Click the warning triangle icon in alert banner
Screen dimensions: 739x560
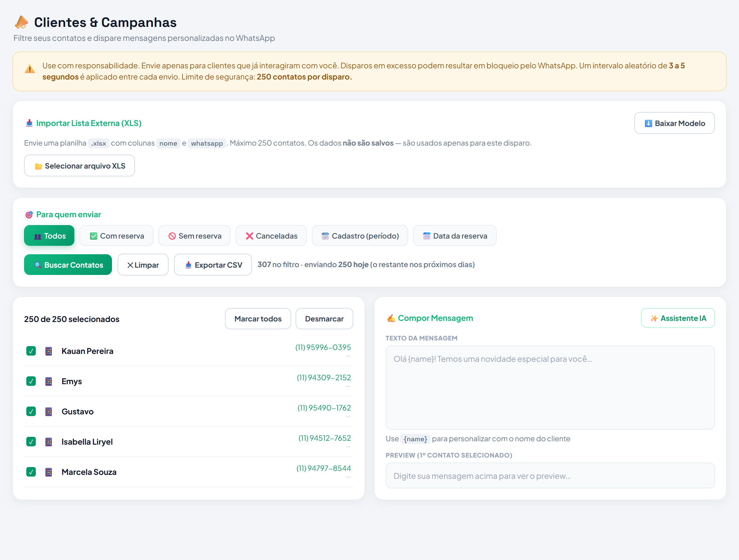(30, 69)
